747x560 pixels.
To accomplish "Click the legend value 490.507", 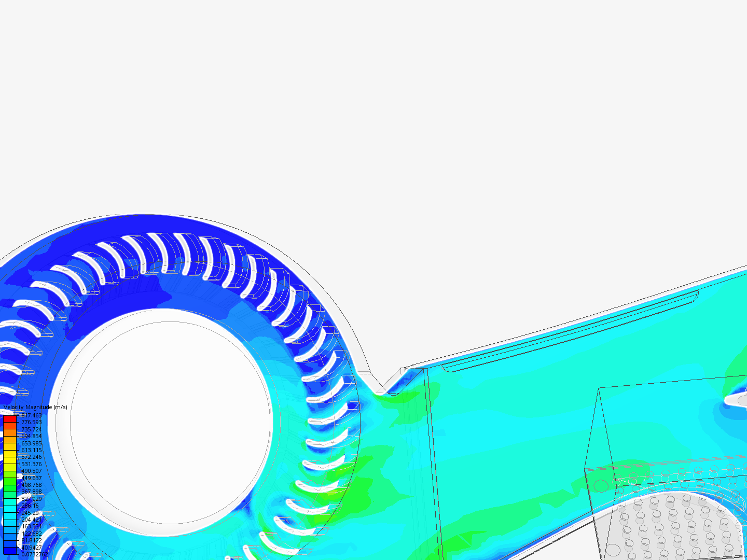I will pyautogui.click(x=31, y=471).
